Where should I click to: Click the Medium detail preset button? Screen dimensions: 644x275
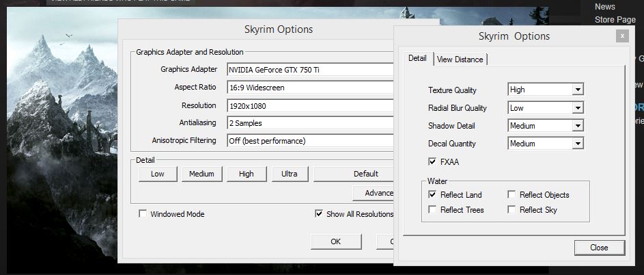(201, 174)
